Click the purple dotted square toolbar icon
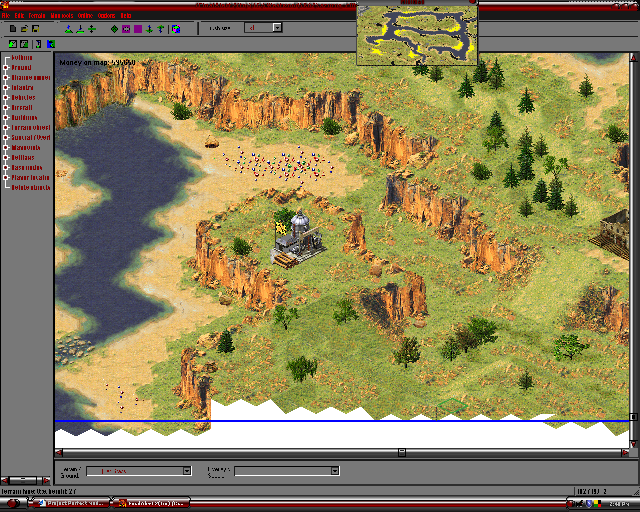The image size is (640, 512). (126, 29)
